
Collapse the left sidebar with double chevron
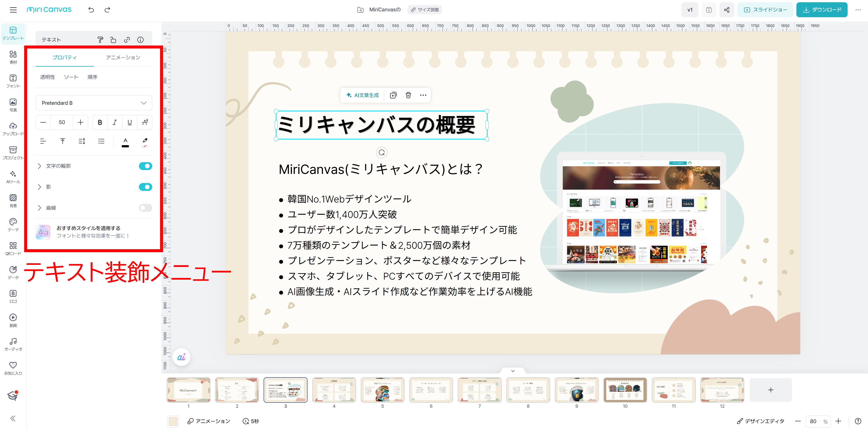13,418
